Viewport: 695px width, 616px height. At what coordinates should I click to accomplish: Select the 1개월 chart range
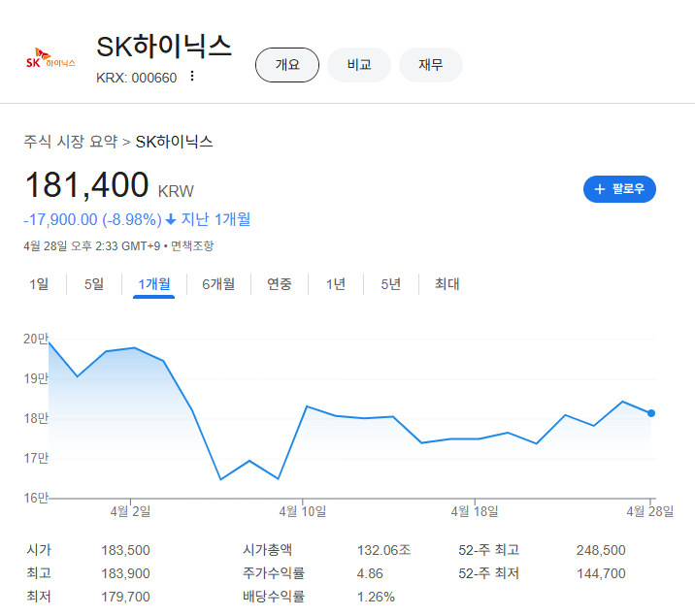click(153, 284)
